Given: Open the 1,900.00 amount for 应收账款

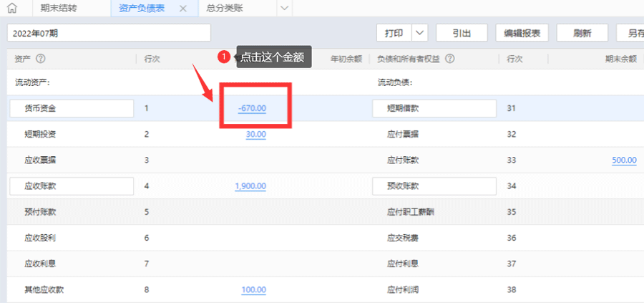Looking at the screenshot, I should click(x=250, y=186).
